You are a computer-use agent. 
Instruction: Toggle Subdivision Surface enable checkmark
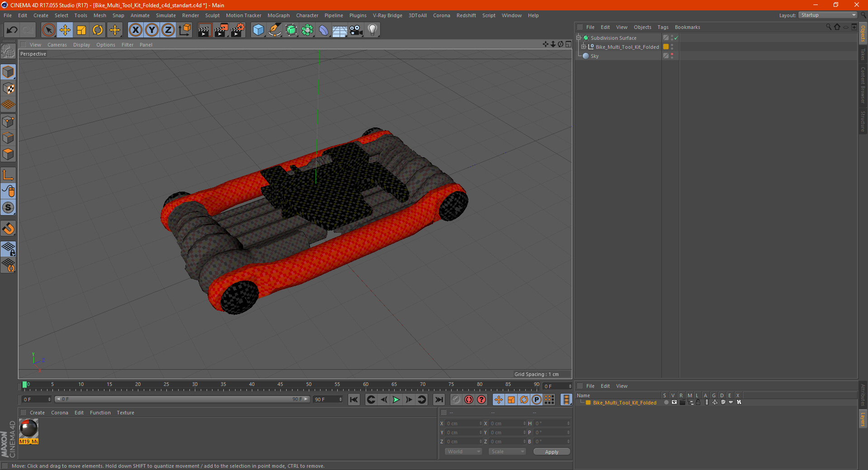coord(676,38)
